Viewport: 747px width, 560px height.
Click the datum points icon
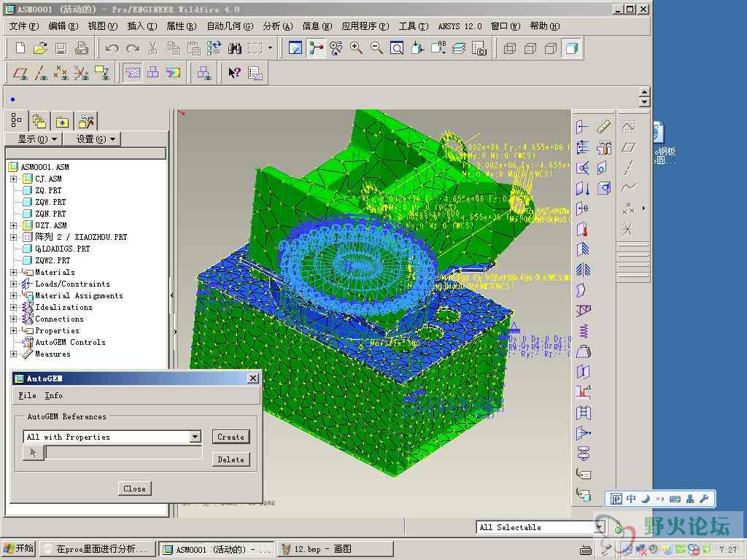click(x=628, y=208)
